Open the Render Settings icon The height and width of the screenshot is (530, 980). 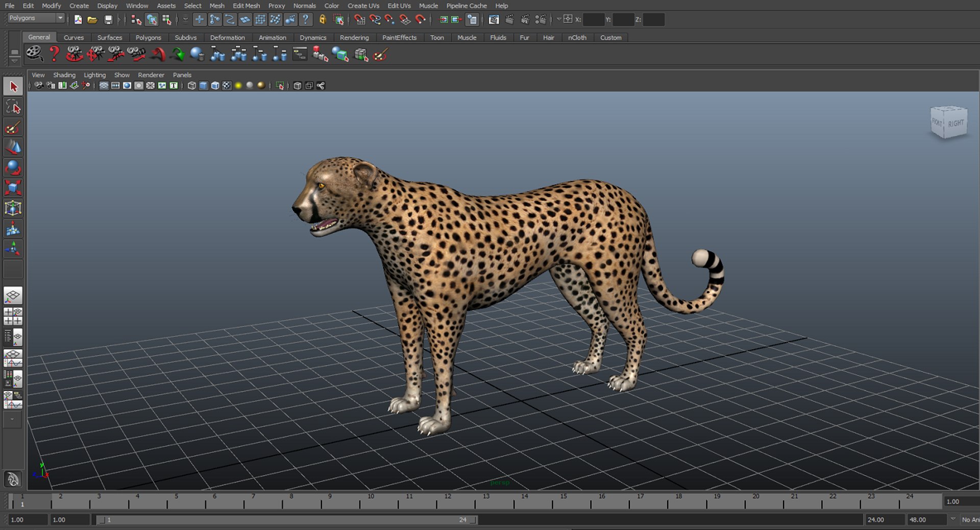coord(541,19)
